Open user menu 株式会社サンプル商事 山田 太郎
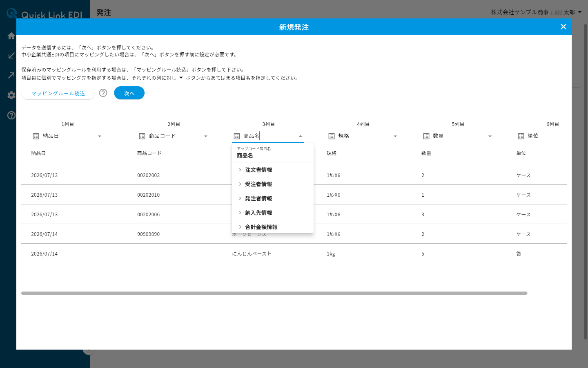The image size is (588, 368). 536,12
